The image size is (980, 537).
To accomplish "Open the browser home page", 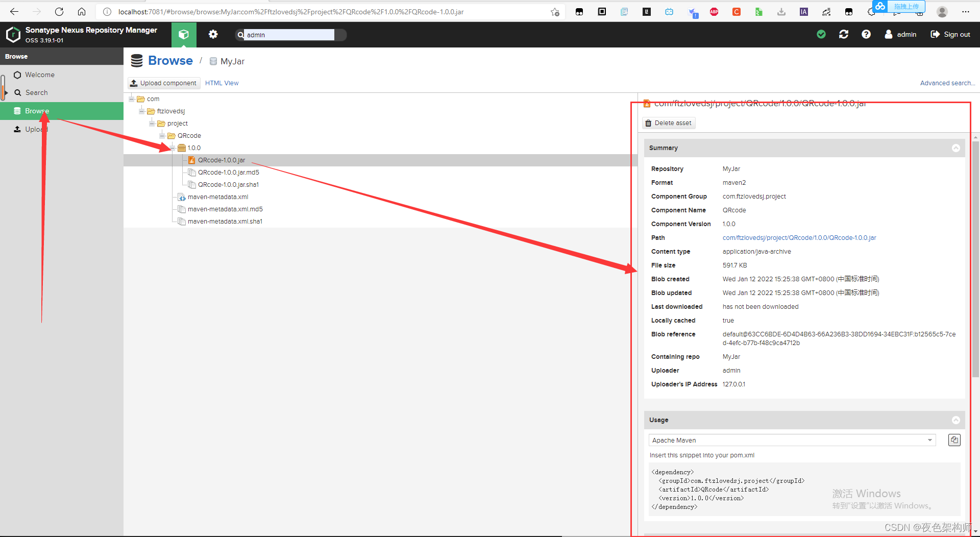I will [82, 11].
